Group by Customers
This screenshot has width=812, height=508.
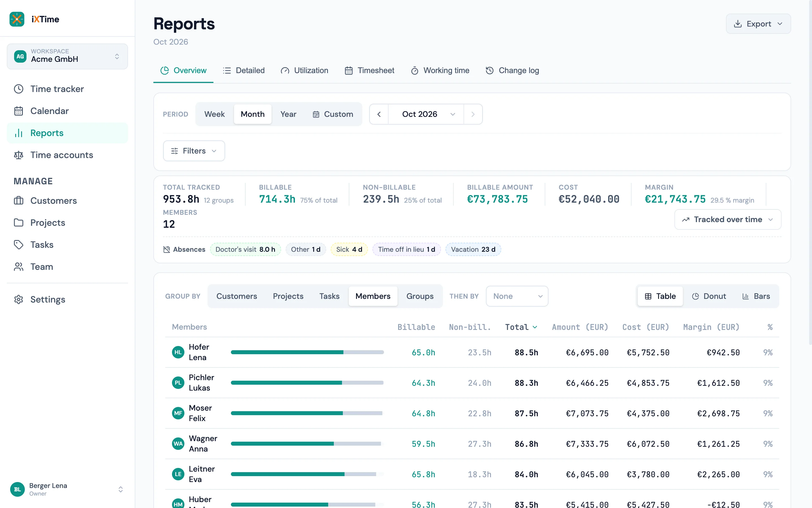(237, 296)
